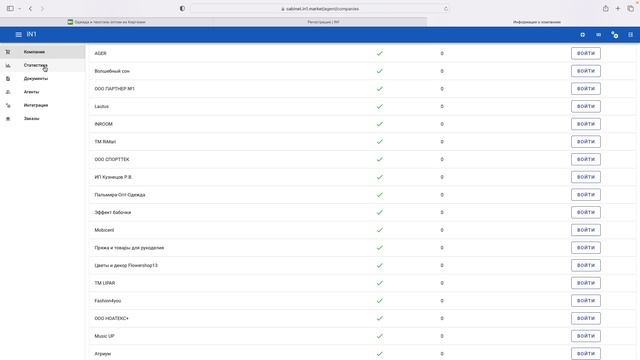
Task: Click the green checkmark in Lautus row
Action: 380,107
